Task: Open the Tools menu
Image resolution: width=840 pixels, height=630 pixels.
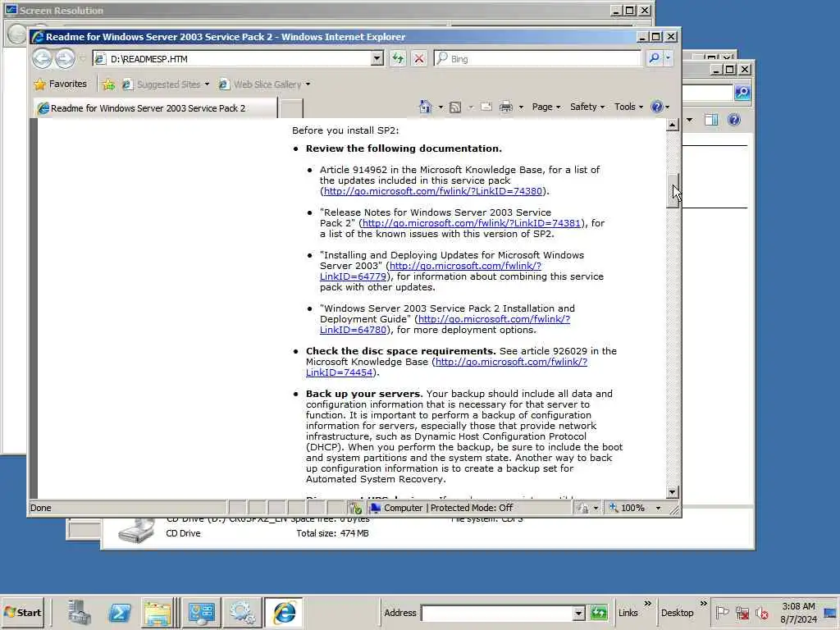Action: 628,107
